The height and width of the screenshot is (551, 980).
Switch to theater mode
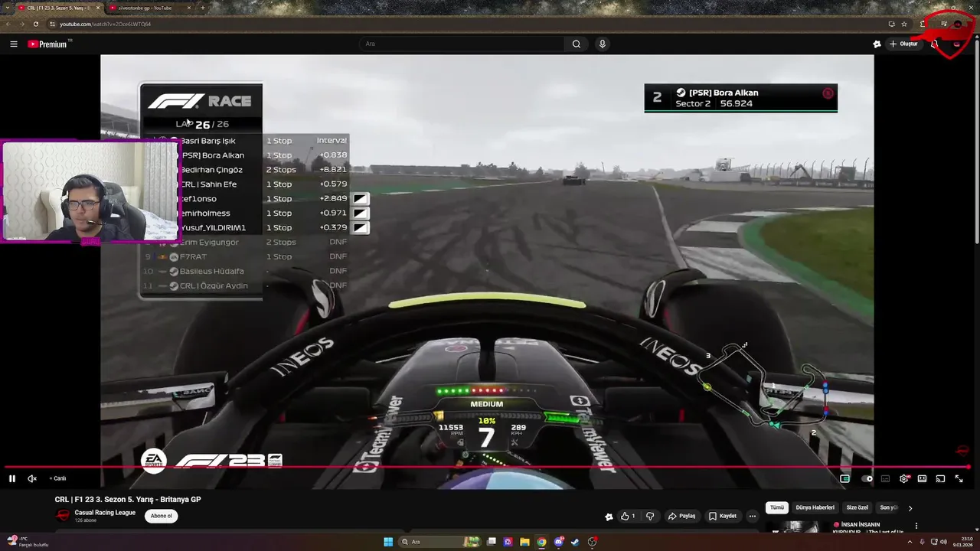coord(923,479)
